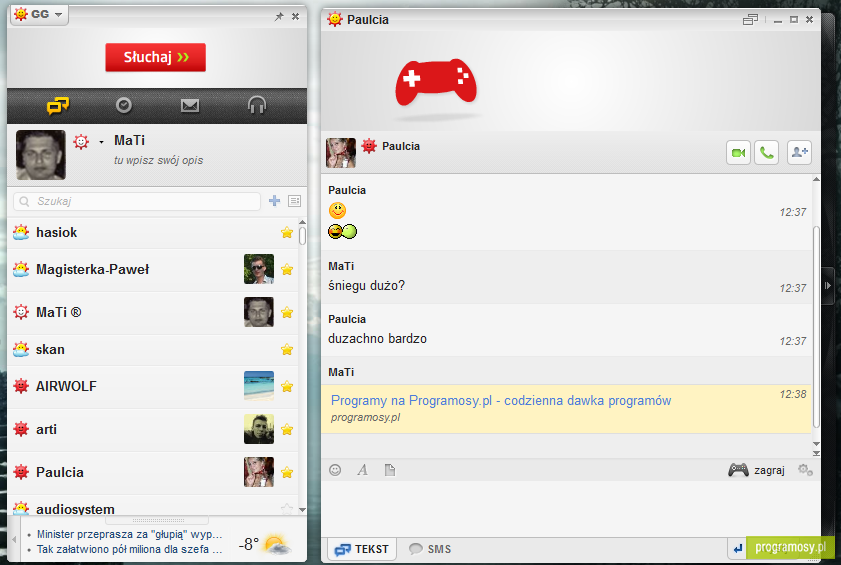Toggle favorite star for Paulcia
Image resolution: width=841 pixels, height=565 pixels.
[x=287, y=472]
